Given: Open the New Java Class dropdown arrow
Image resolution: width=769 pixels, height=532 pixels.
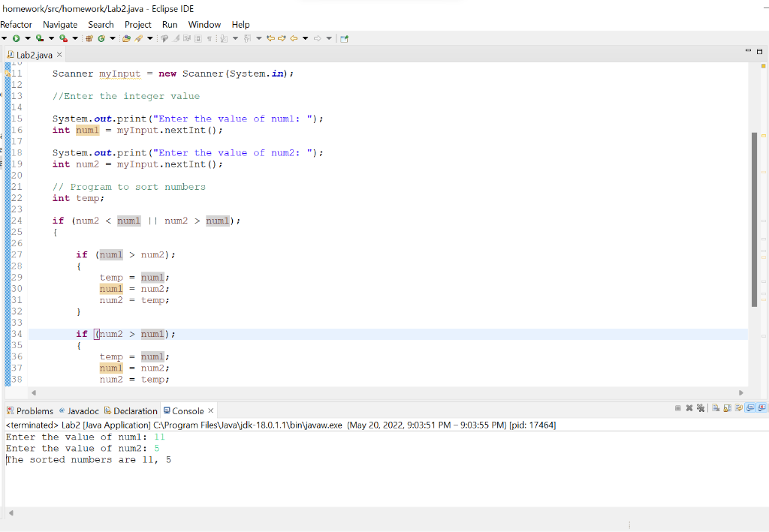Looking at the screenshot, I should tap(113, 38).
